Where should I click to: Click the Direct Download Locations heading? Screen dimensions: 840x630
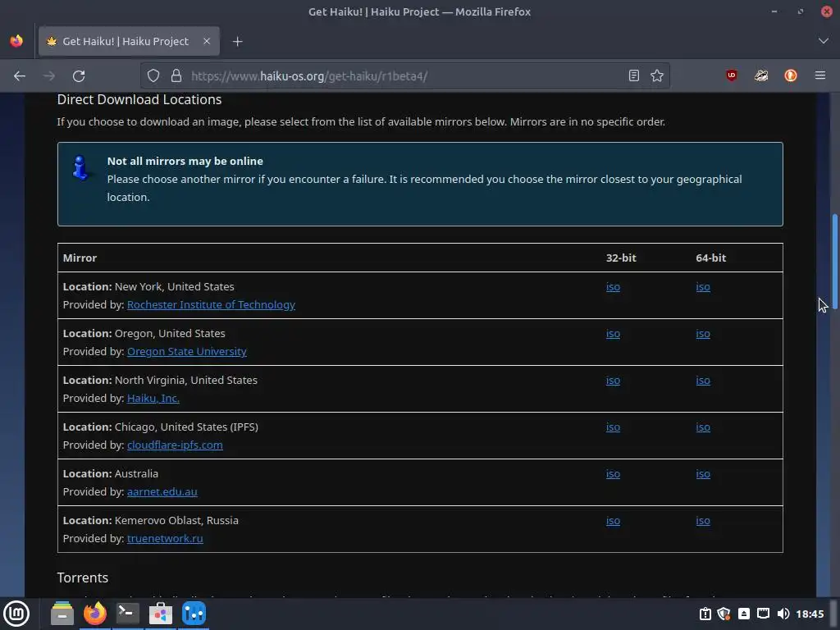coord(139,99)
